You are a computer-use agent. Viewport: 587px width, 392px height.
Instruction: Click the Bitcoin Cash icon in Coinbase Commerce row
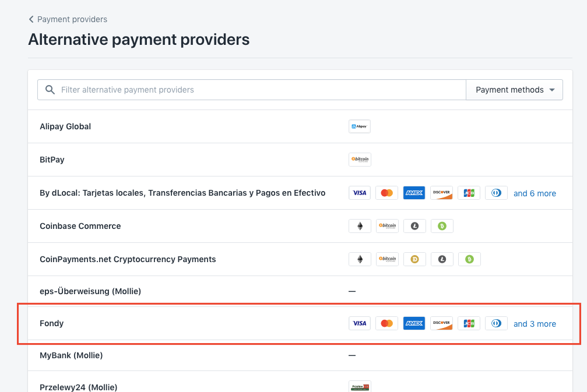(x=442, y=226)
